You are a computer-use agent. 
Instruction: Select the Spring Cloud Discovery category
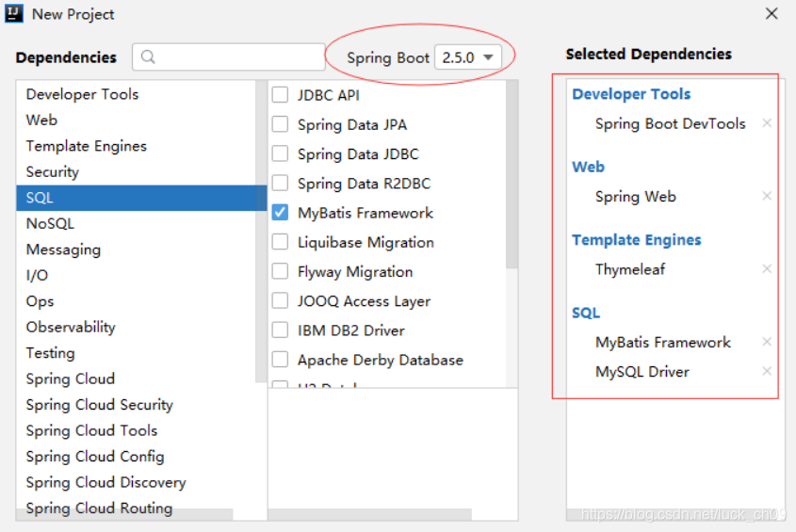click(141, 483)
